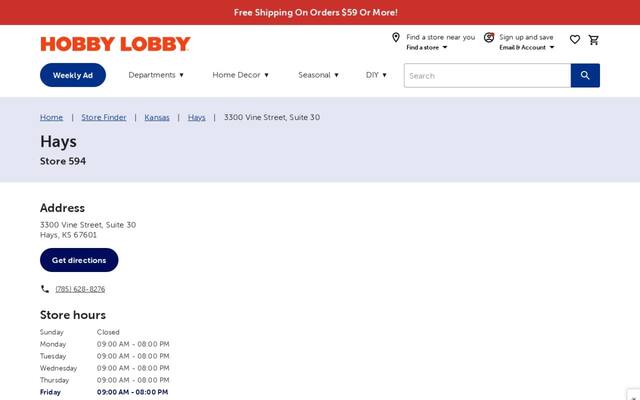Image resolution: width=640 pixels, height=400 pixels.
Task: Click 'Hays, KS 67601' address line
Action: point(68,235)
